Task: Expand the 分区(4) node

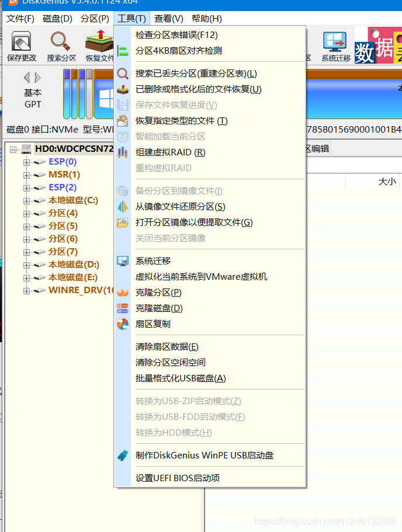Action: 26,214
